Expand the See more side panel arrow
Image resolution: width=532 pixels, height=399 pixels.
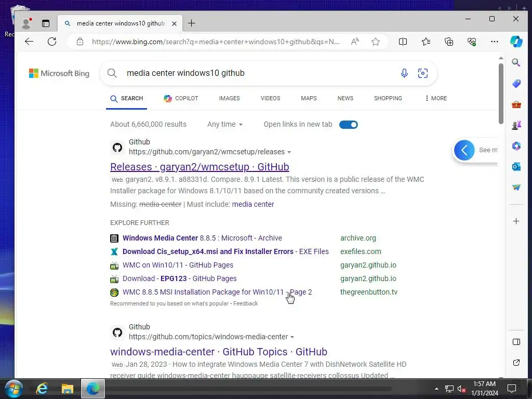(x=464, y=150)
